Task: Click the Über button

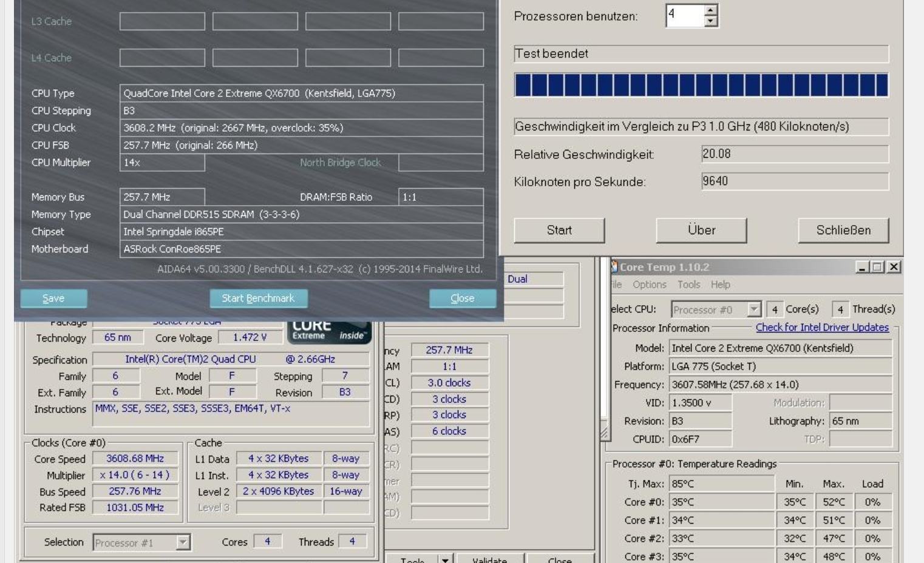Action: click(x=701, y=231)
